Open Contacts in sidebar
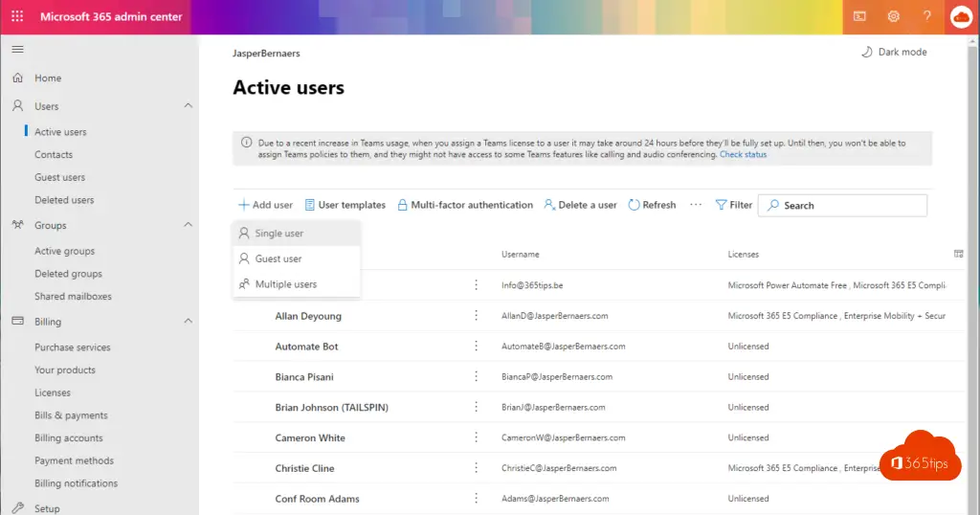 [54, 154]
